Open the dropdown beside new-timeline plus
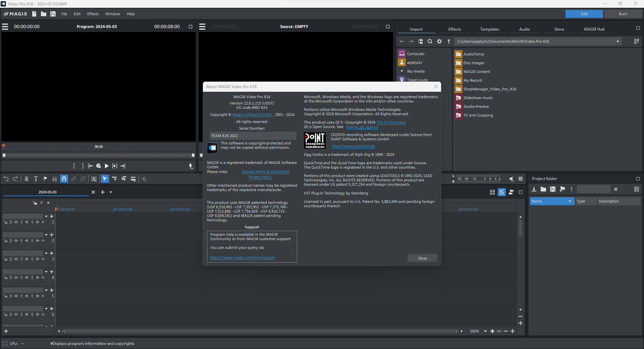Image resolution: width=644 pixels, height=349 pixels. click(111, 192)
